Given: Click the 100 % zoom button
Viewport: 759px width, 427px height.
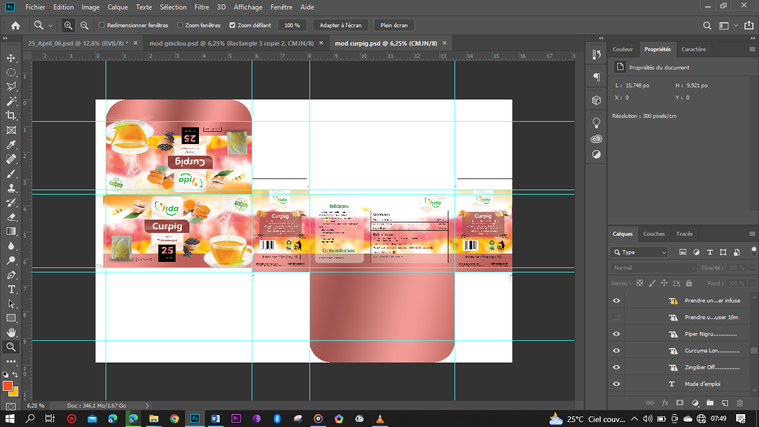Looking at the screenshot, I should point(292,25).
